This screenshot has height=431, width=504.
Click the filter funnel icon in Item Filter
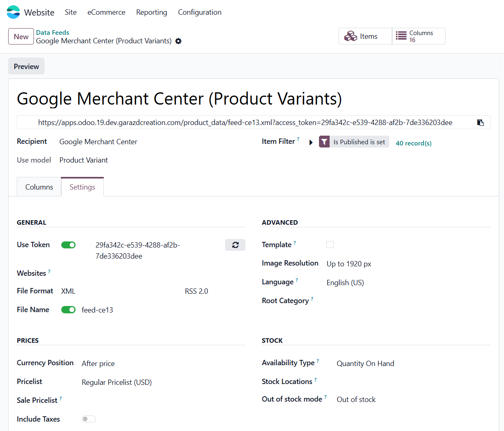[324, 142]
